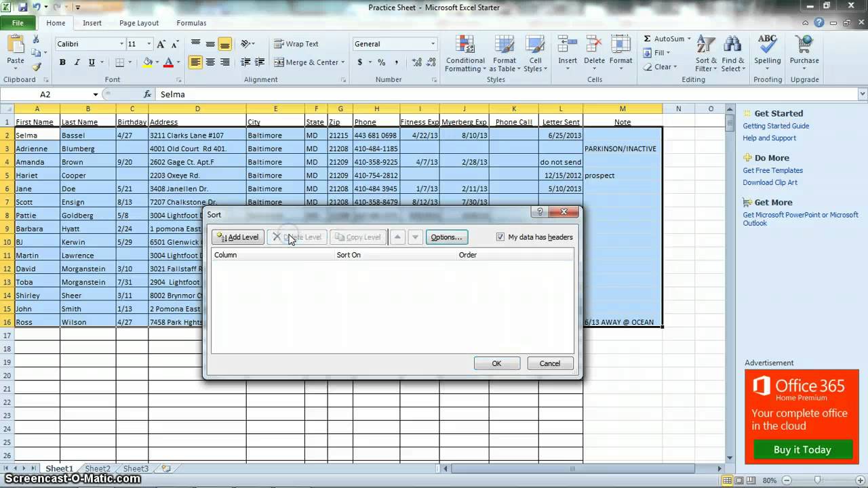Expand the formula bar
The width and height of the screenshot is (868, 488).
coord(863,94)
